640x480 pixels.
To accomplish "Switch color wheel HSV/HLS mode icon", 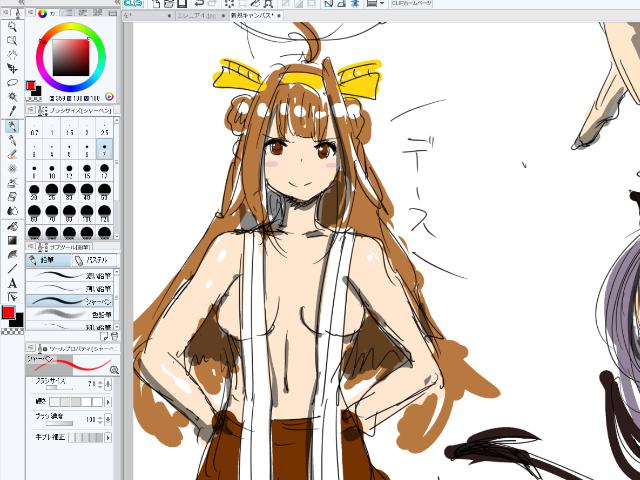I will (109, 97).
